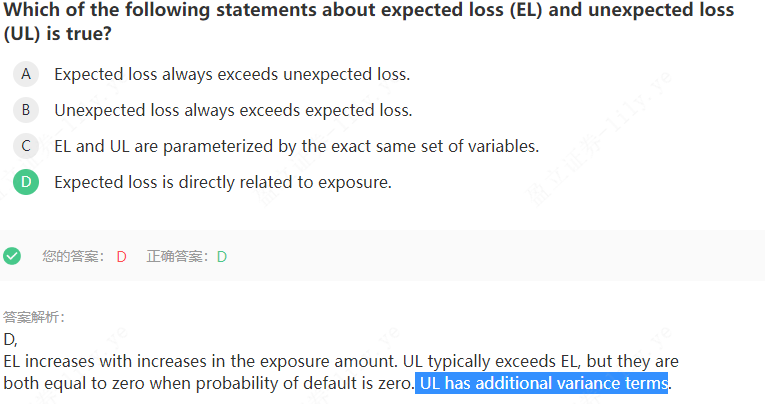The image size is (765, 404).
Task: Click the '答案解析' heading
Action: coord(34,317)
